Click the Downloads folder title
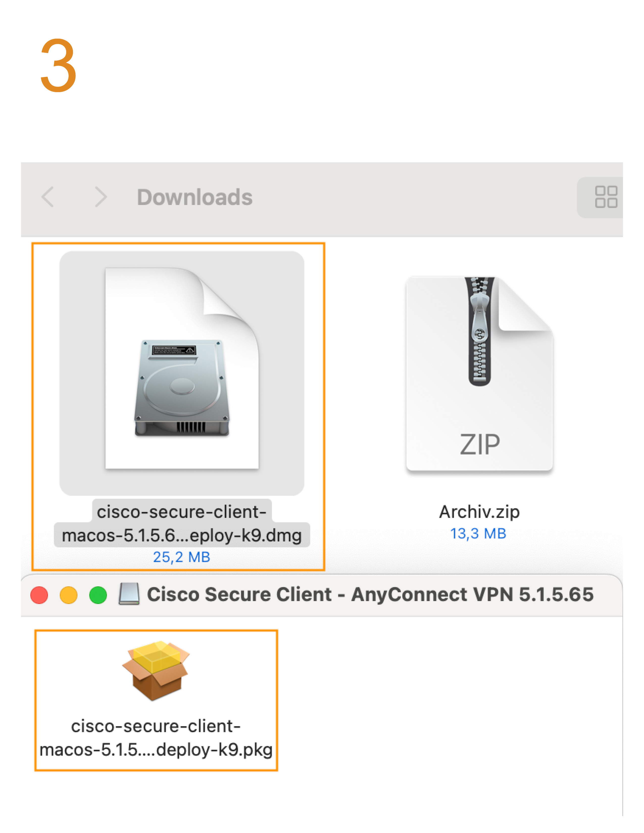This screenshot has height=833, width=644. 194,197
